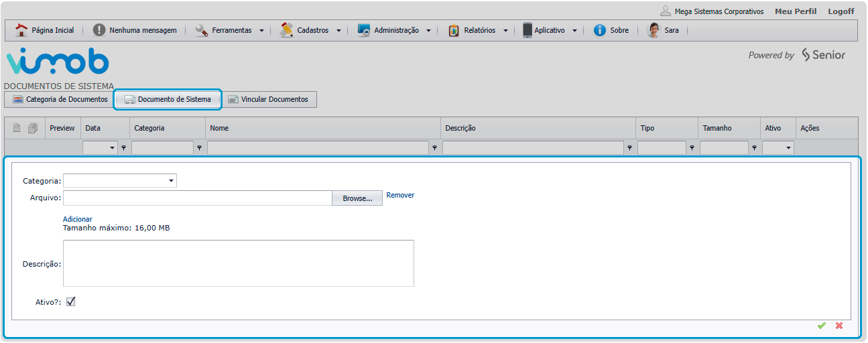Switch to Vincular Documentos tab
The height and width of the screenshot is (343, 868).
pyautogui.click(x=269, y=99)
